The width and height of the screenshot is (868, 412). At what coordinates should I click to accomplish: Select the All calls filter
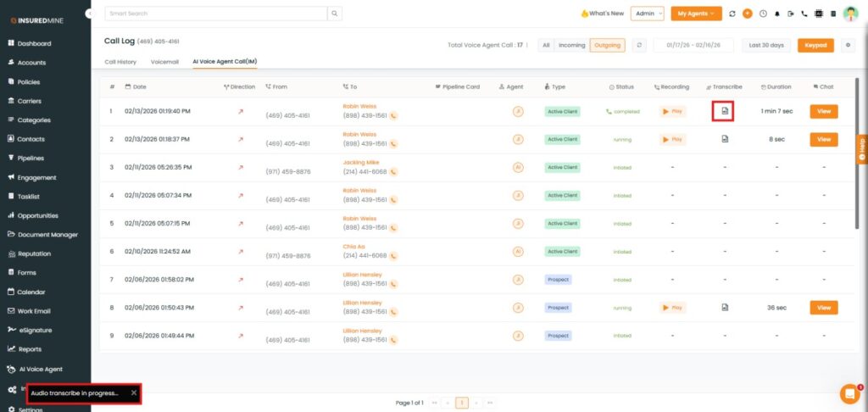pyautogui.click(x=546, y=45)
